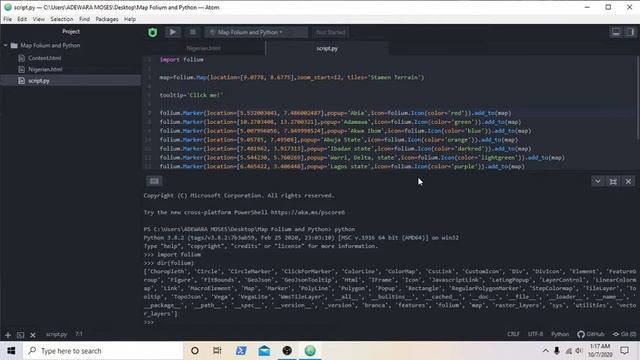Collapse the Map Folium and Python folder
The image size is (640, 360).
tap(6, 45)
